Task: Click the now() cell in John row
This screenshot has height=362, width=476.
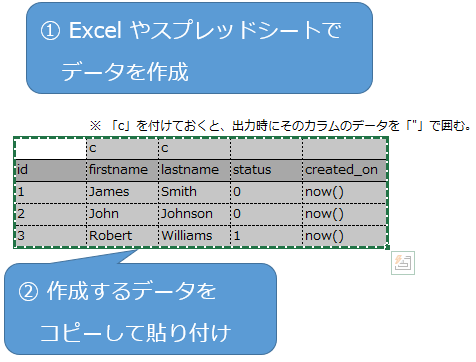Action: (345, 214)
